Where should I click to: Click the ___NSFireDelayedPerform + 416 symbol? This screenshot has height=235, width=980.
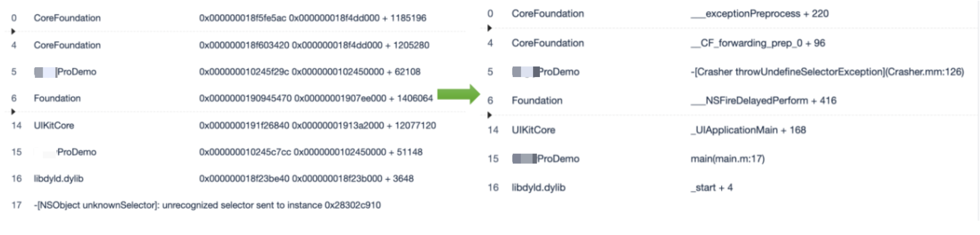(x=763, y=100)
